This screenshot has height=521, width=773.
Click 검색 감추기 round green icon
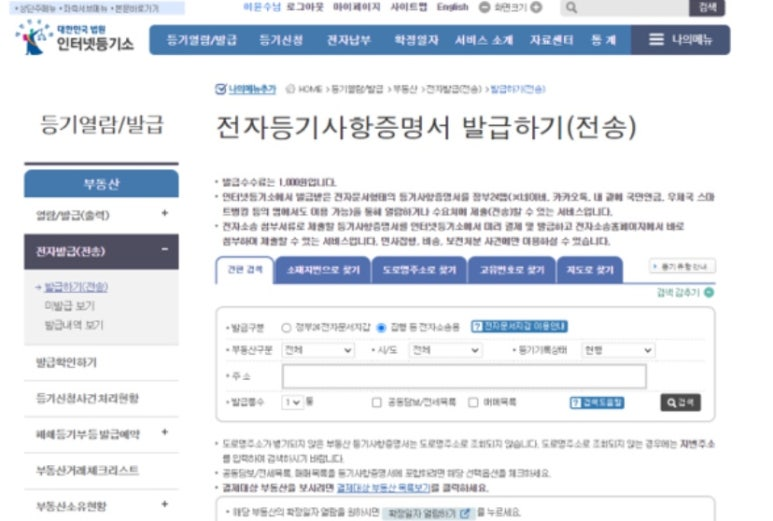tap(709, 292)
